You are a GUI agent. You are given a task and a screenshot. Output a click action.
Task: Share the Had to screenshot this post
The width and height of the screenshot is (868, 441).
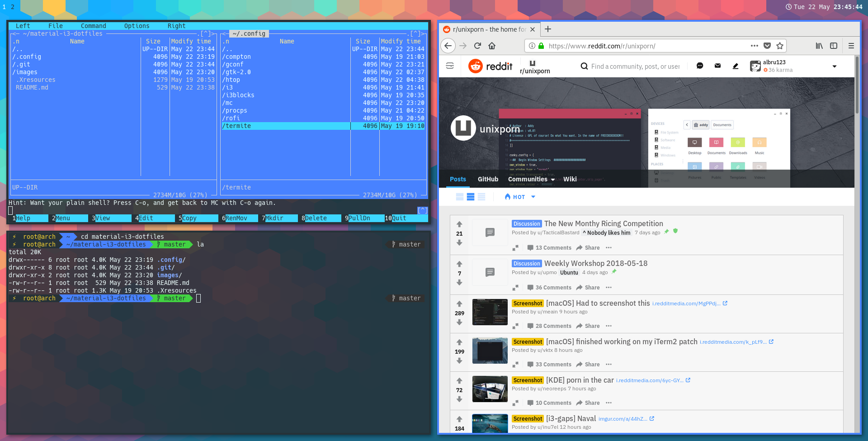pyautogui.click(x=588, y=326)
